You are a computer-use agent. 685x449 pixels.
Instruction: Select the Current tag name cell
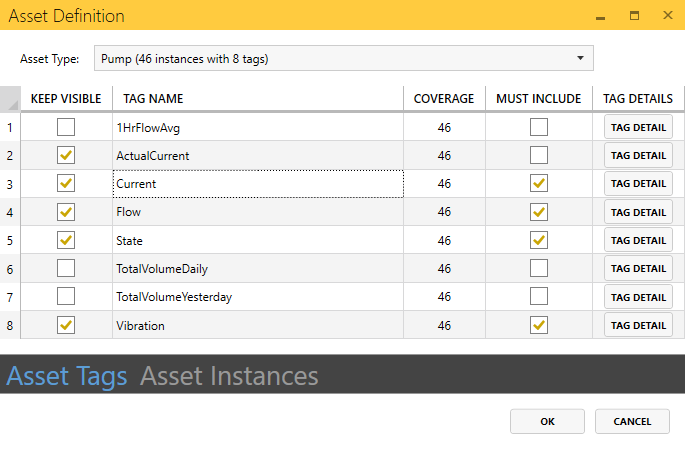tap(257, 184)
